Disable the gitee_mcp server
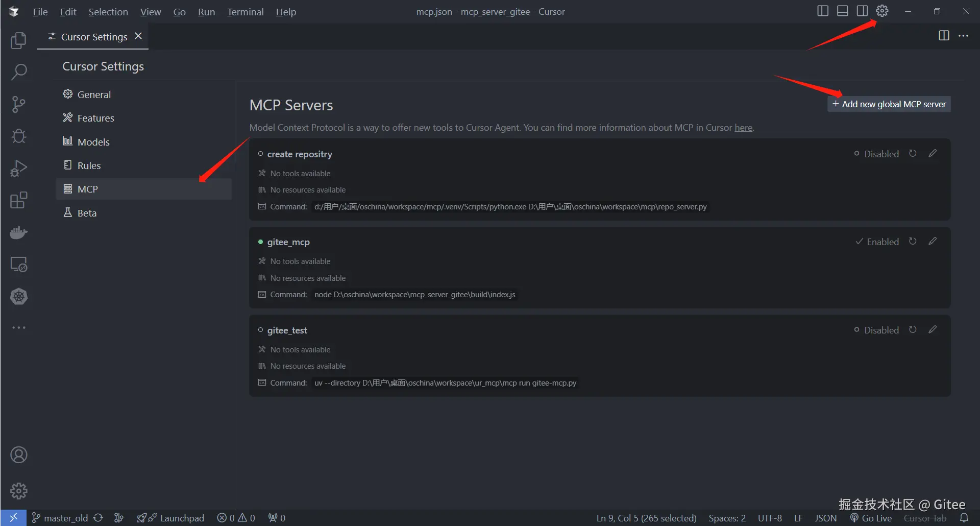980x526 pixels. (877, 242)
